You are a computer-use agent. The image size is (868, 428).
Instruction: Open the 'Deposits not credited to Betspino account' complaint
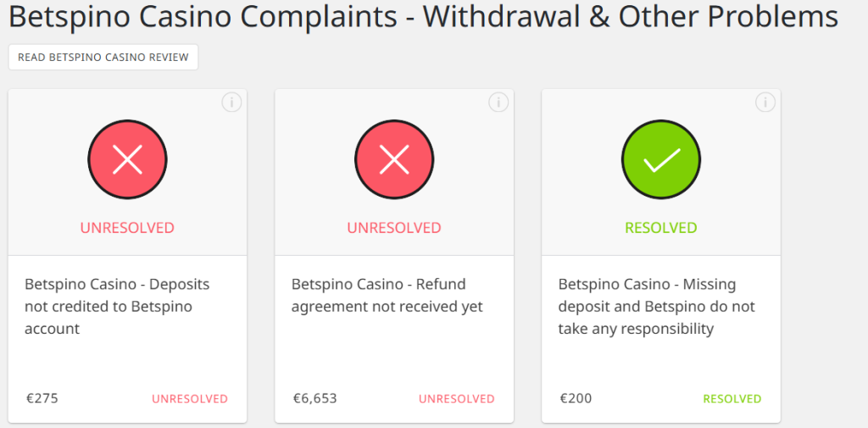(x=117, y=306)
